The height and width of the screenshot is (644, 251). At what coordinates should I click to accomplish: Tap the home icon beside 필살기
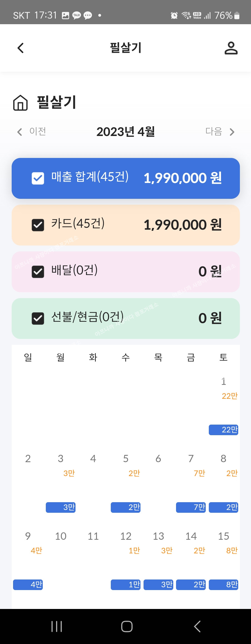tap(21, 103)
